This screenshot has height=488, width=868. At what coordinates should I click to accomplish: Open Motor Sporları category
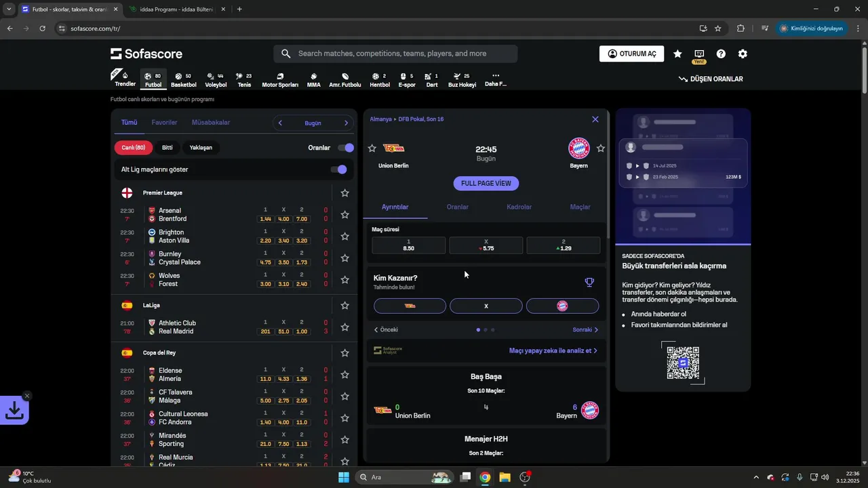click(x=280, y=80)
